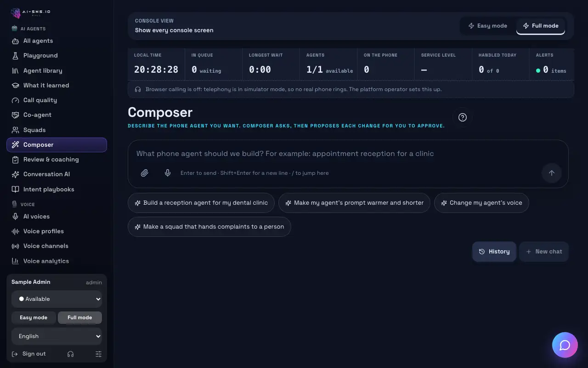This screenshot has width=588, height=368.
Task: Switch console view to Easy mode
Action: click(x=488, y=26)
